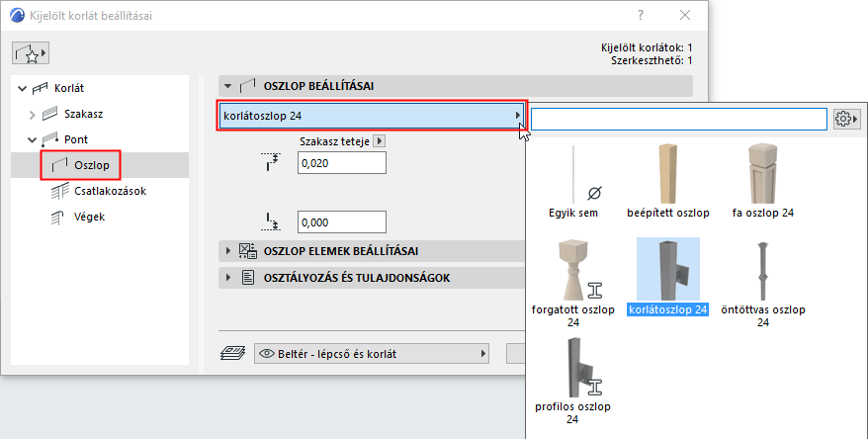This screenshot has height=439, width=868.
Task: Click the bottom offset icon
Action: 271,220
